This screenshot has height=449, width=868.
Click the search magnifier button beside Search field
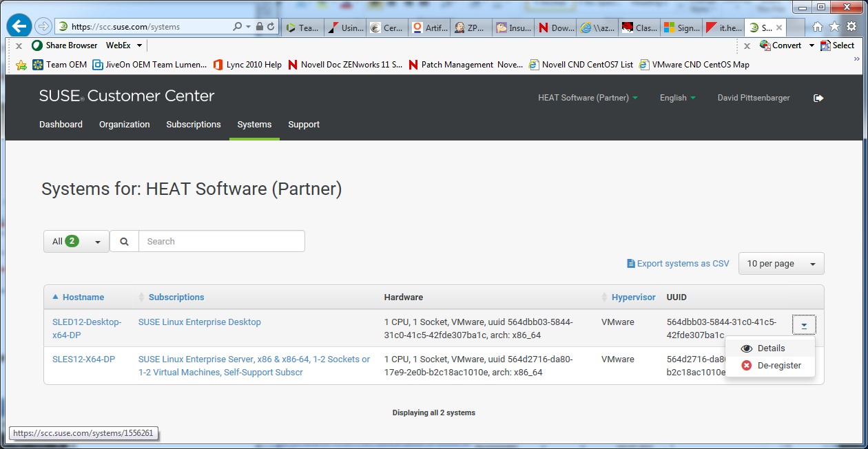pos(124,241)
